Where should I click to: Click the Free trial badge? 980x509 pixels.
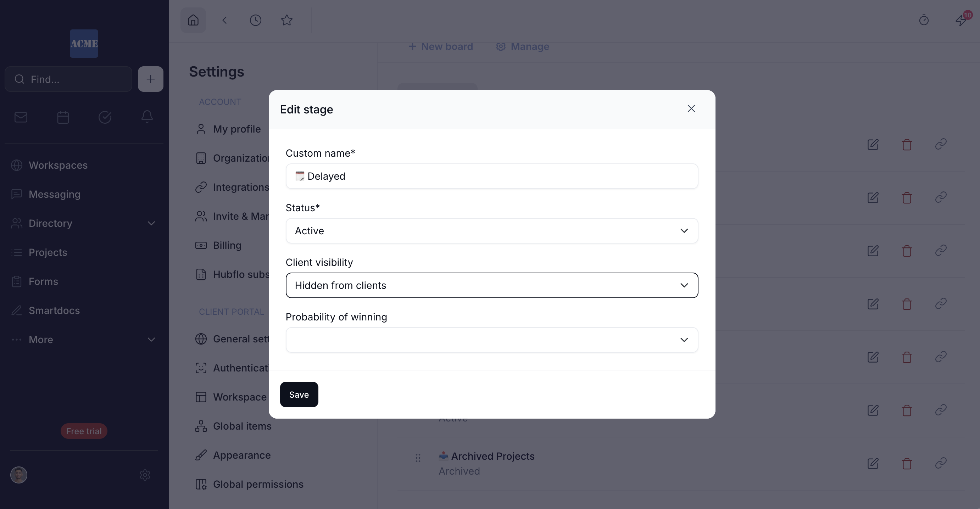point(84,431)
